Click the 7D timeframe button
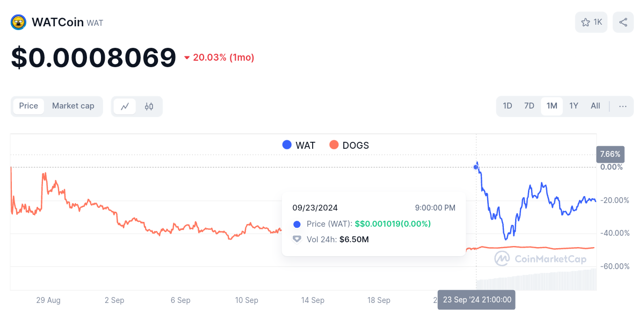 click(529, 106)
